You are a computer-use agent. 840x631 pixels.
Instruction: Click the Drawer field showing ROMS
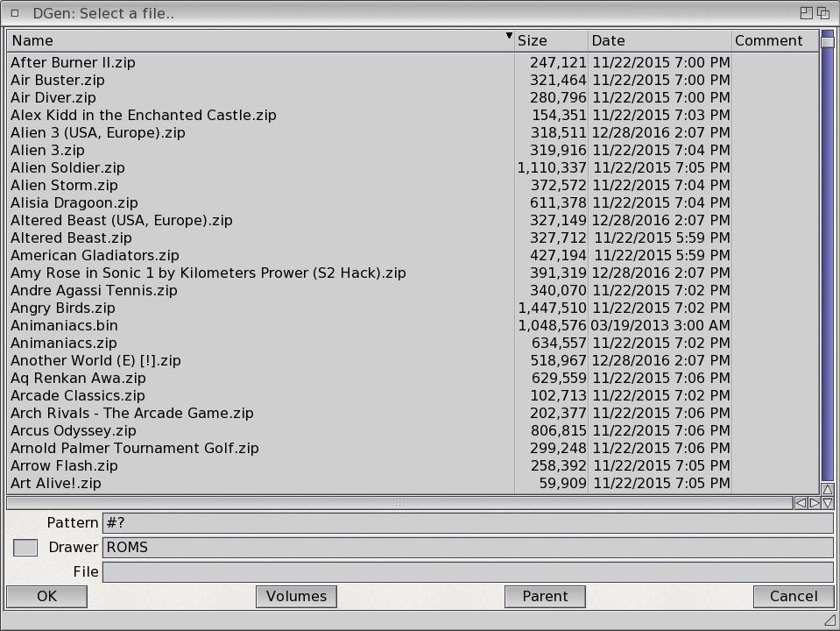pos(468,548)
